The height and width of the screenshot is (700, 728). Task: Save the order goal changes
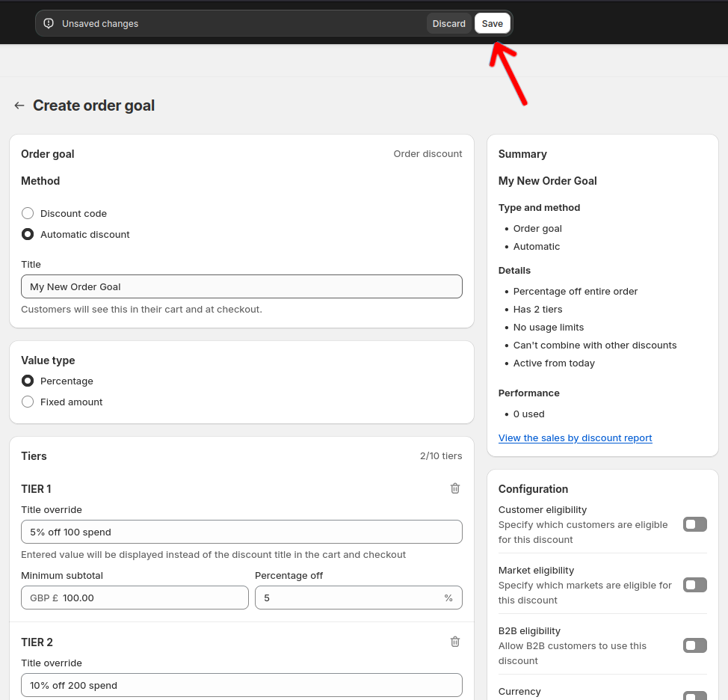tap(492, 23)
